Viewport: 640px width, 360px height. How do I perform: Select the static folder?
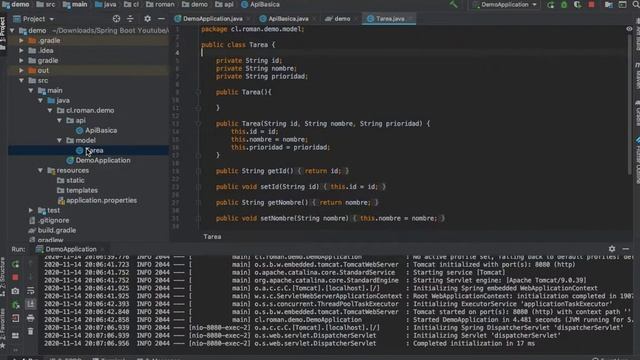click(75, 180)
